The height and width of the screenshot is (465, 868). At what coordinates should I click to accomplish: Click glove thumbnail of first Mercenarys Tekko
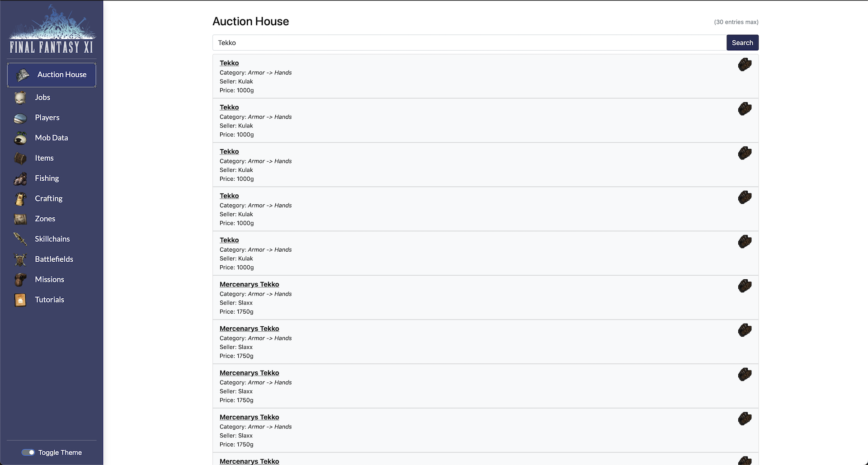click(x=745, y=286)
